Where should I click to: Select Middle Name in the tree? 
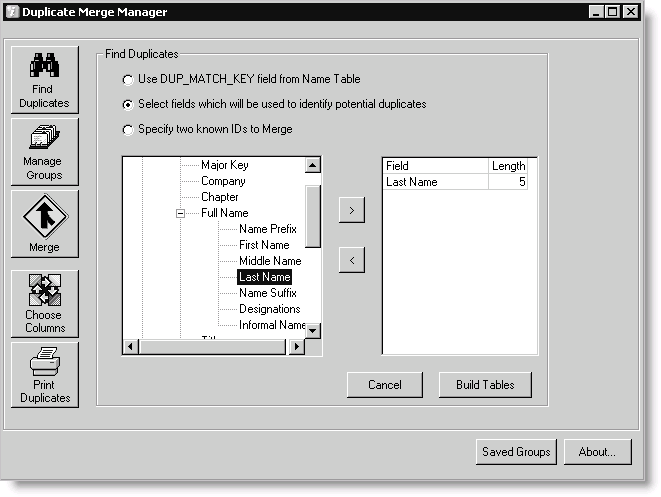270,261
